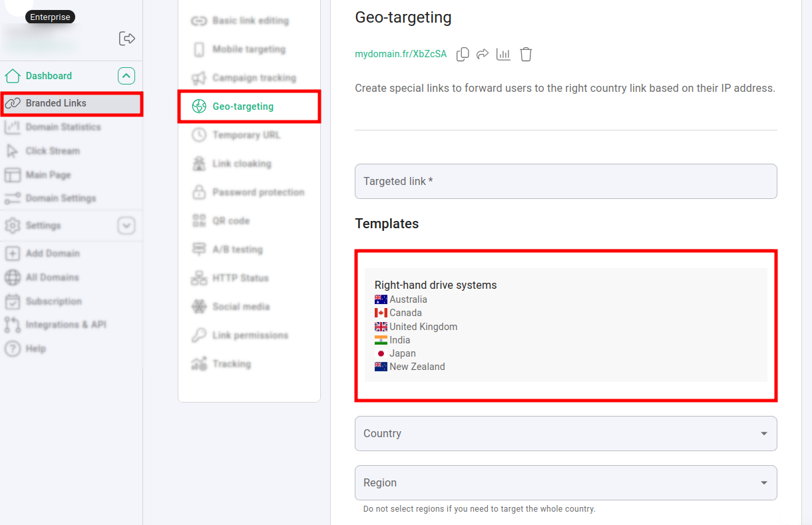Open the Region dropdown
The height and width of the screenshot is (525, 812).
coord(566,482)
